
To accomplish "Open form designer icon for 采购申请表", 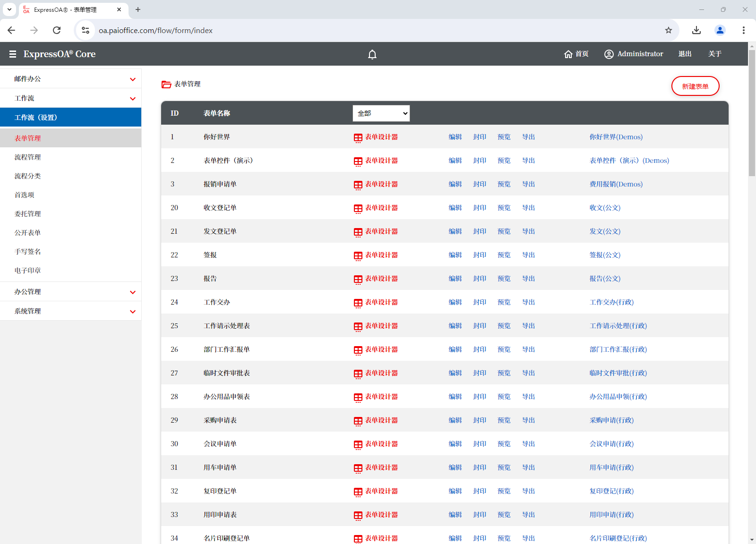I will (x=358, y=421).
